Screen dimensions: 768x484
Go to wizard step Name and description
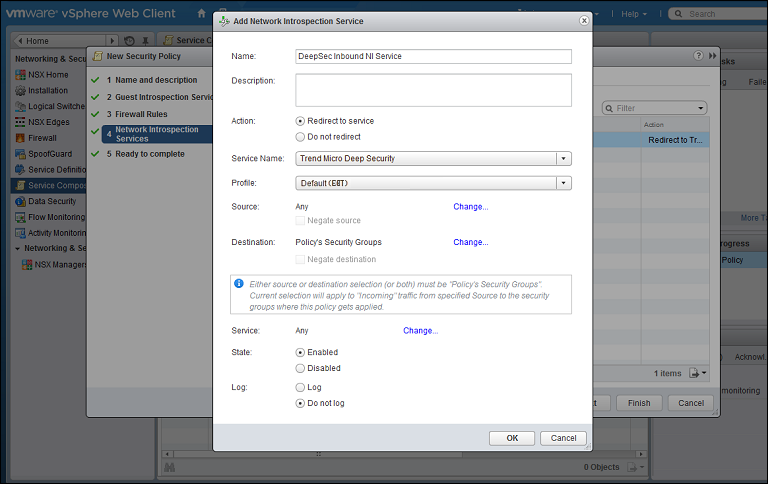pos(156,79)
